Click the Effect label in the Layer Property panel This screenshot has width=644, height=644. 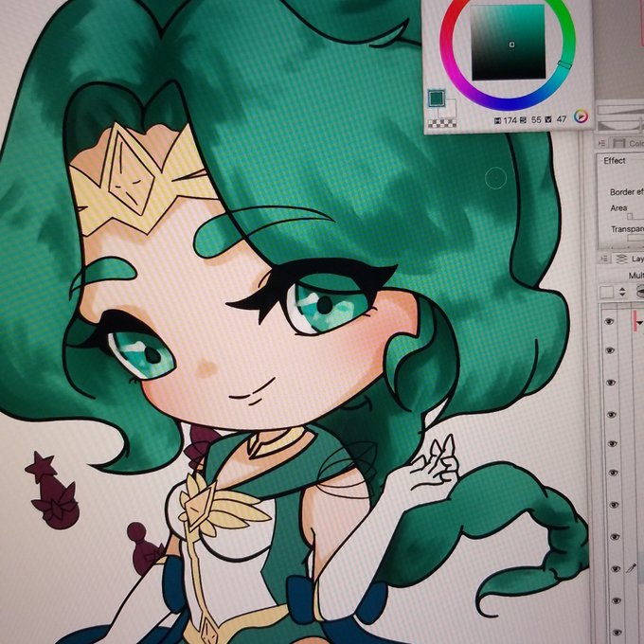click(x=615, y=161)
